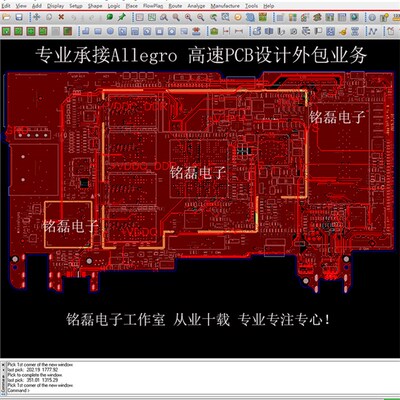Click the 'last pick: 202.19 1777.92' log line
400x400 pixels.
pos(33,370)
